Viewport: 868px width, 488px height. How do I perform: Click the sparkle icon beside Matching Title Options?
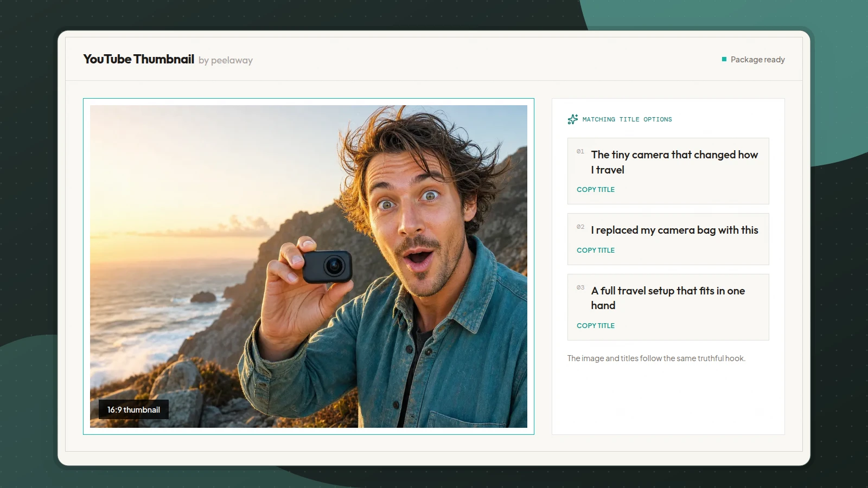tap(572, 119)
